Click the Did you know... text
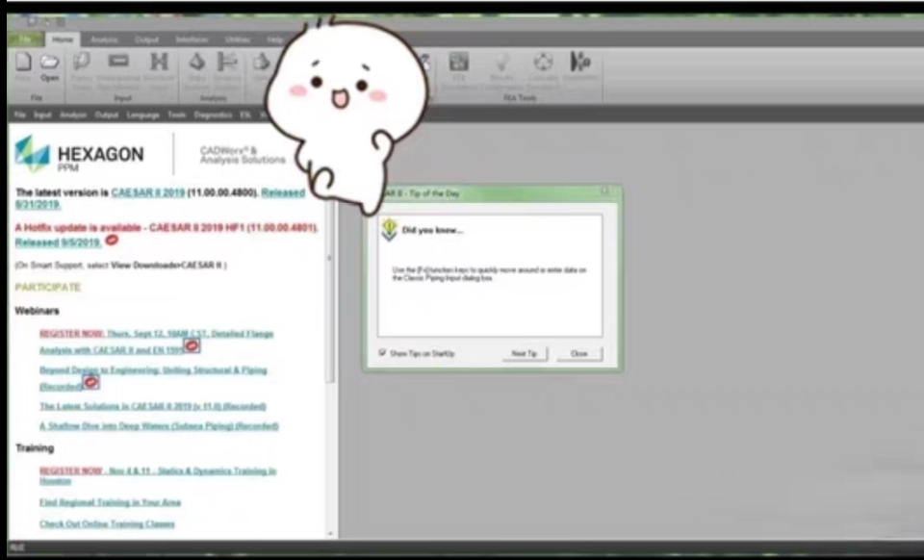The width and height of the screenshot is (924, 560). coord(432,230)
